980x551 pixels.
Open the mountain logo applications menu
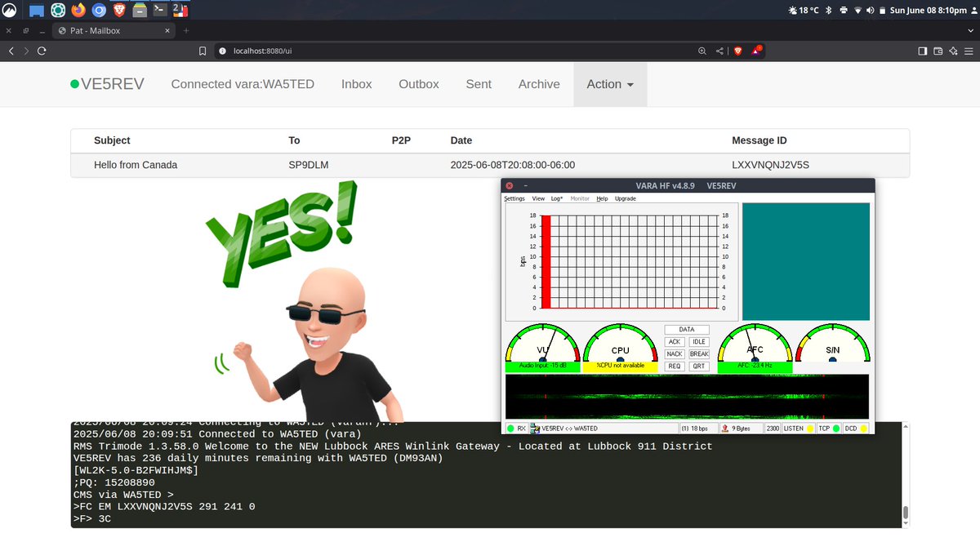pos(11,11)
